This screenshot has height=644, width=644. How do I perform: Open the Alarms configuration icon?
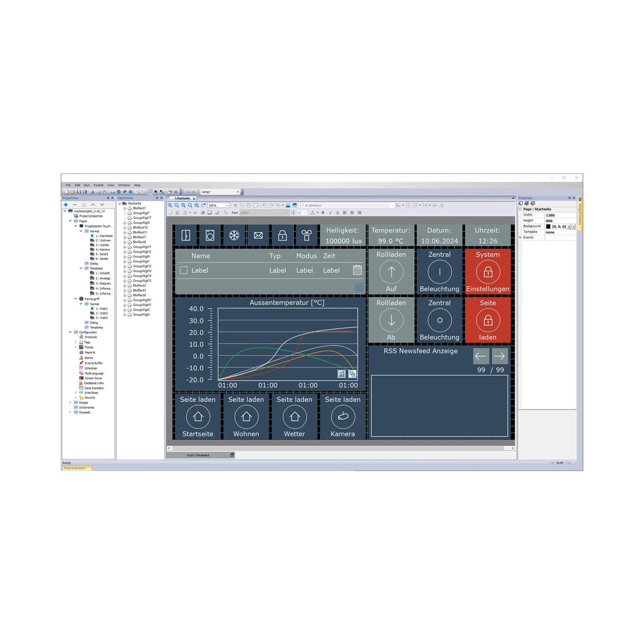(81, 358)
